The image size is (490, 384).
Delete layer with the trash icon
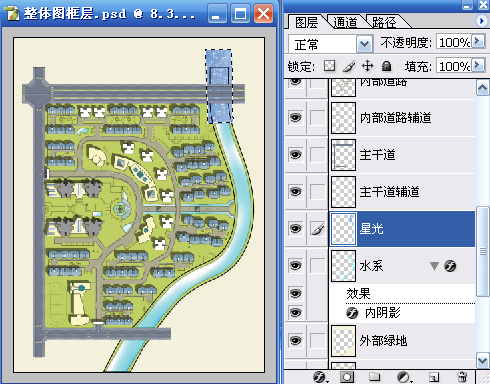(462, 377)
